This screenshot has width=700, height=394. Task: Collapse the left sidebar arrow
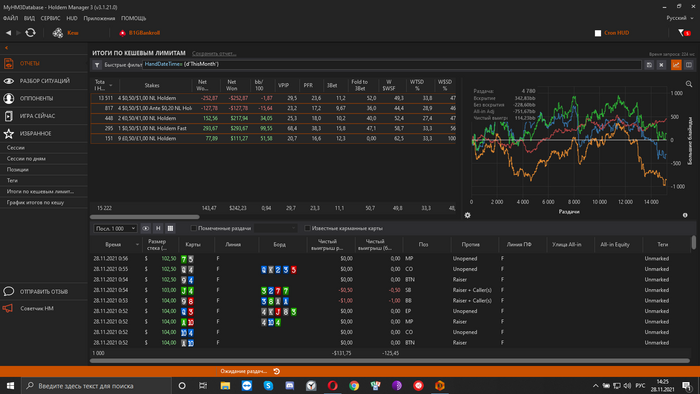coord(6,48)
